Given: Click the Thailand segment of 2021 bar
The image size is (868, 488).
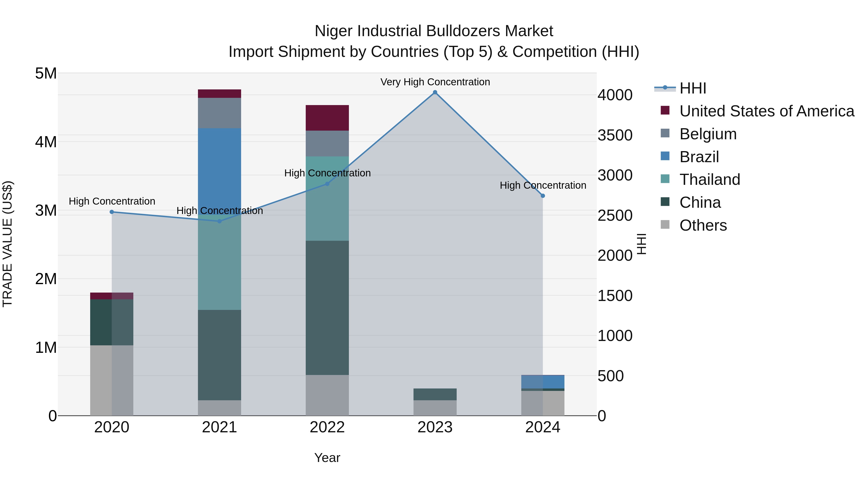Looking at the screenshot, I should coord(220,262).
